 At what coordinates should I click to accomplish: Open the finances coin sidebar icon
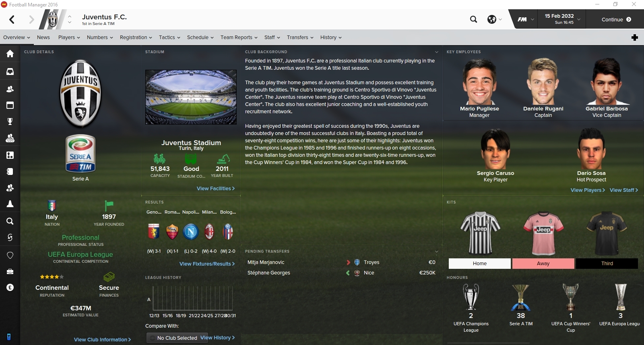tap(10, 287)
